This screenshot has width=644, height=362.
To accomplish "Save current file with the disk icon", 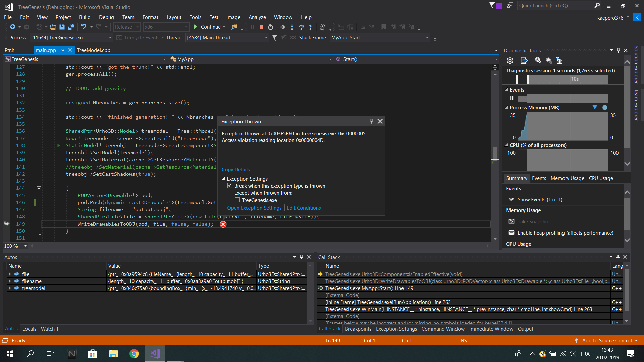I will [62, 27].
